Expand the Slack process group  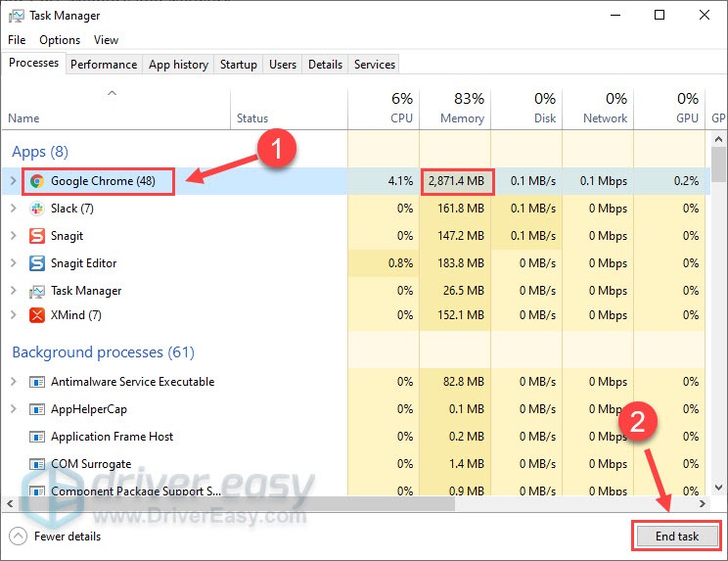point(13,209)
